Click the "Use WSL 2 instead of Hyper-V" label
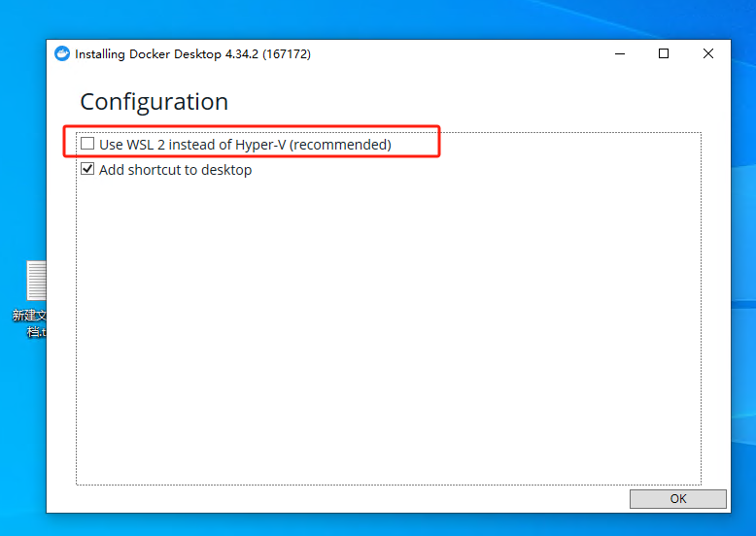 (x=192, y=145)
